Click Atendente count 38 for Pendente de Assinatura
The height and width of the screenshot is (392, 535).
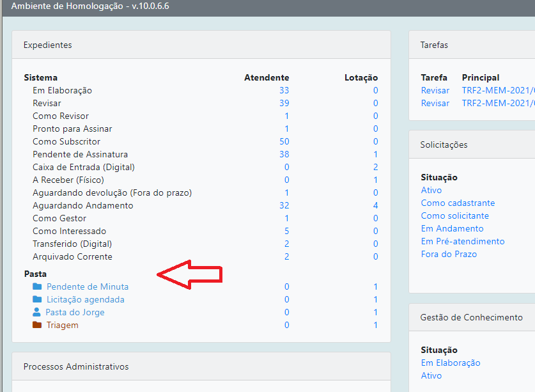[x=284, y=154]
